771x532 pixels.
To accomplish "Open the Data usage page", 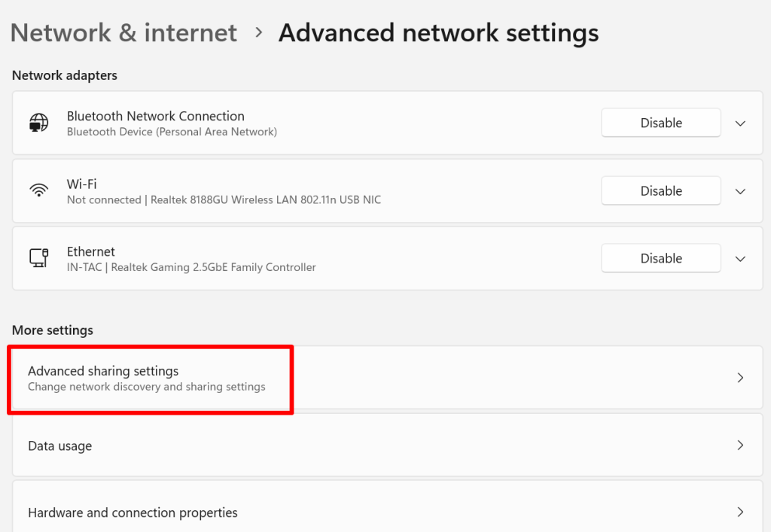I will click(388, 445).
